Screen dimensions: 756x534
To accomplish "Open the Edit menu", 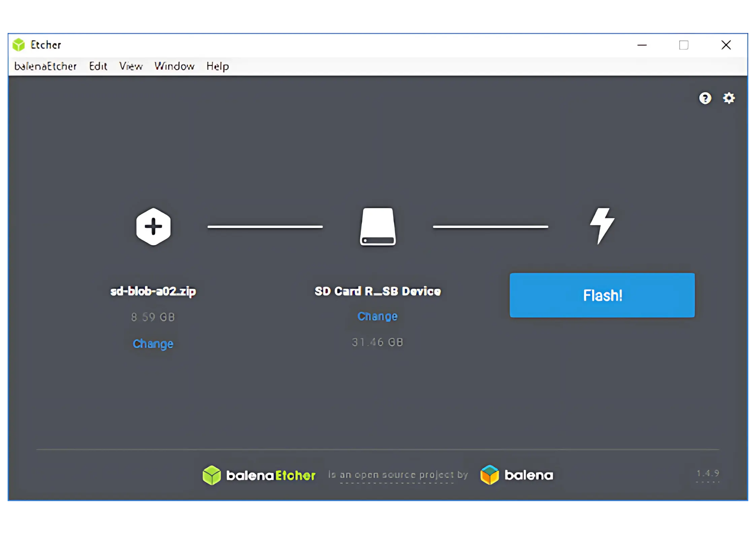I will [x=98, y=66].
